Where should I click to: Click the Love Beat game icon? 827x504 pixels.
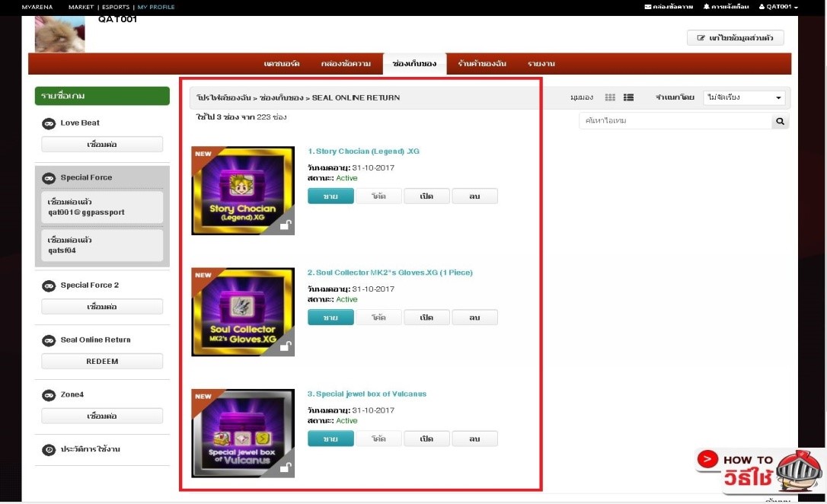pyautogui.click(x=48, y=123)
